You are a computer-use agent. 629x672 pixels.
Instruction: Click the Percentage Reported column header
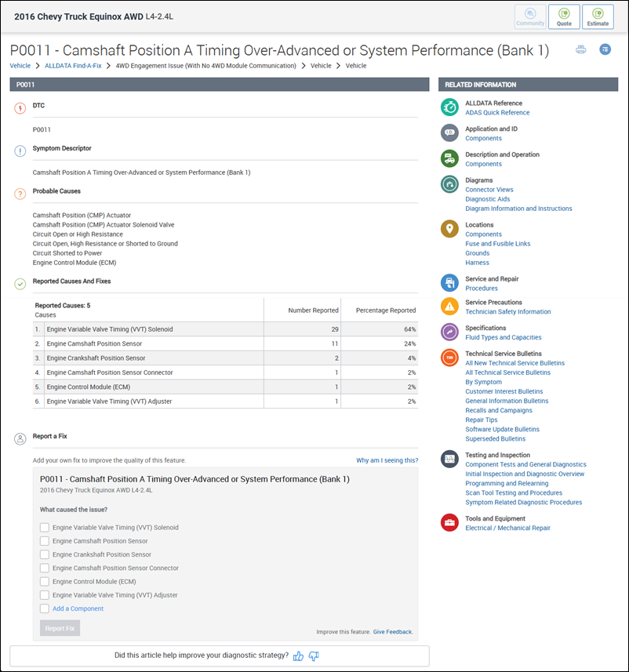coord(385,311)
